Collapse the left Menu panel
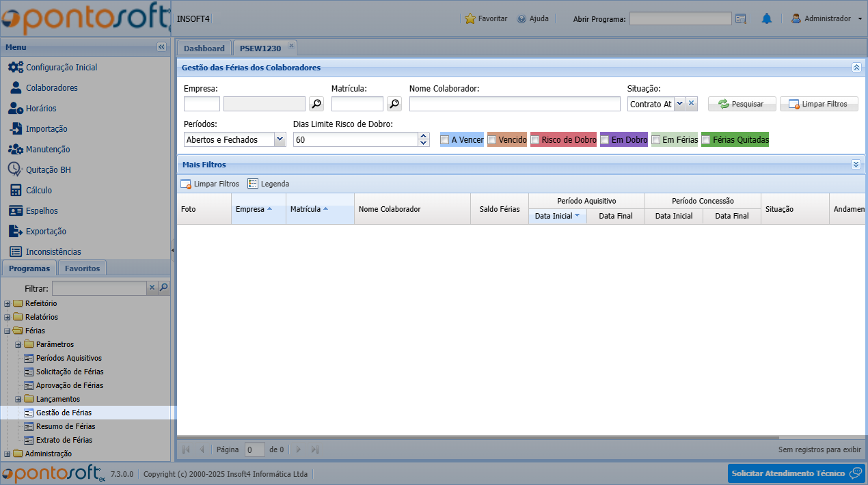The height and width of the screenshot is (485, 868). click(x=161, y=47)
